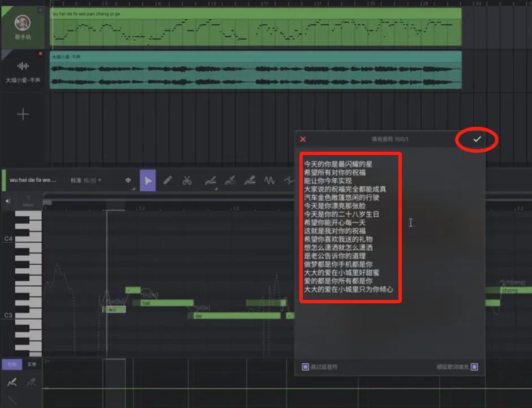Select the straight line tool in the parameter panel

(12, 401)
